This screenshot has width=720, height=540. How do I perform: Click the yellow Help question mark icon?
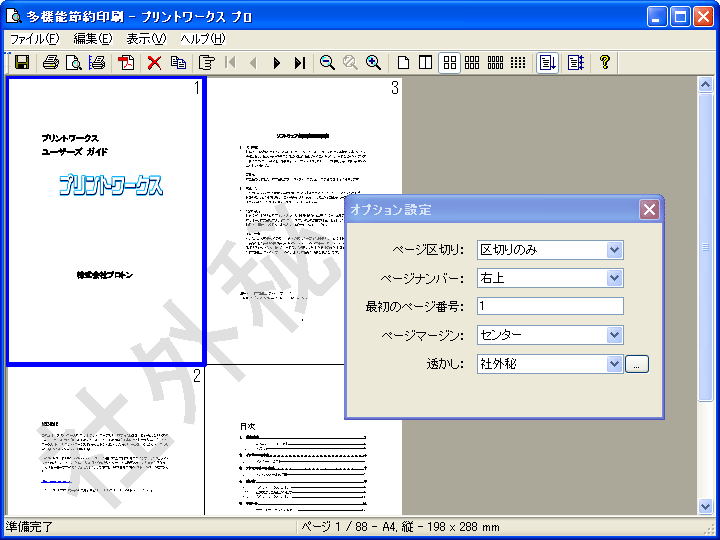pos(605,62)
